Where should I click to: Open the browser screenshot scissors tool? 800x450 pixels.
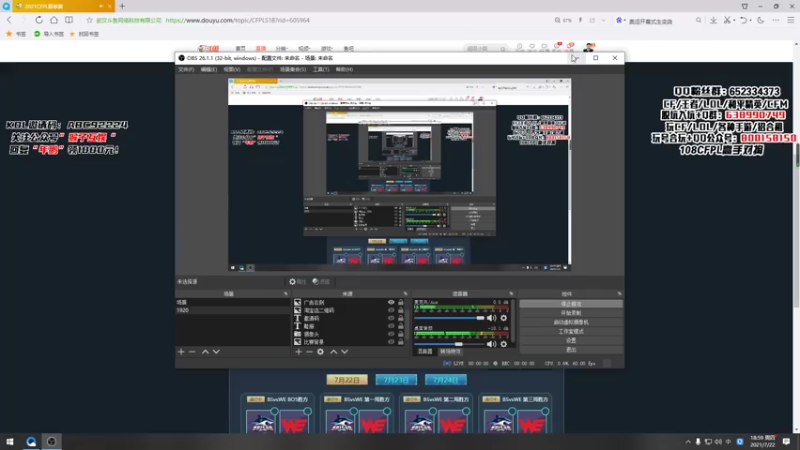point(727,20)
